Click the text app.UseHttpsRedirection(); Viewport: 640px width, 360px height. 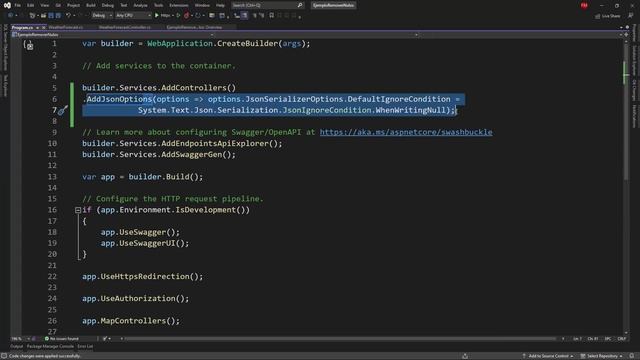pos(142,277)
